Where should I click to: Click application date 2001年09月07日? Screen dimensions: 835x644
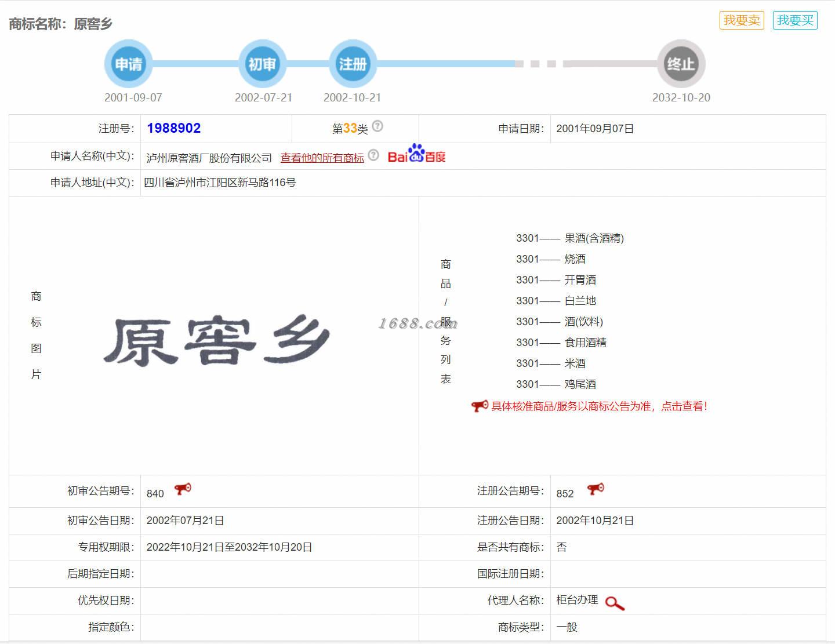coord(595,129)
